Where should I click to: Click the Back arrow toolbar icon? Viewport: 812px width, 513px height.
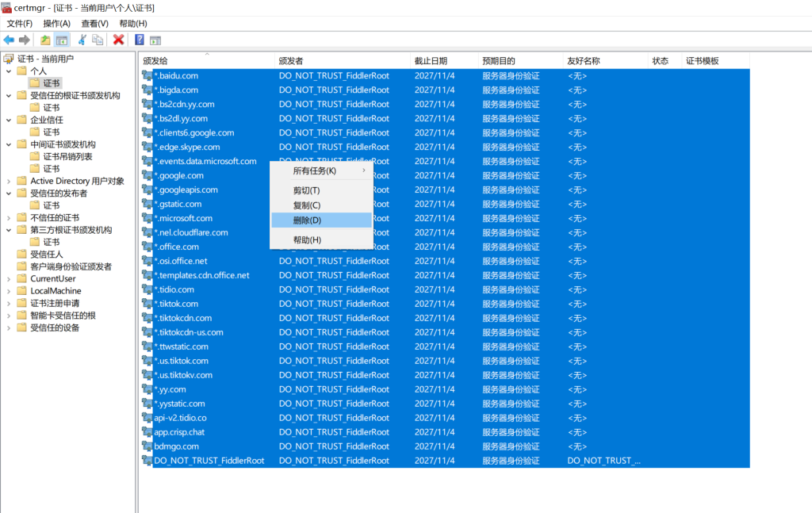click(9, 40)
